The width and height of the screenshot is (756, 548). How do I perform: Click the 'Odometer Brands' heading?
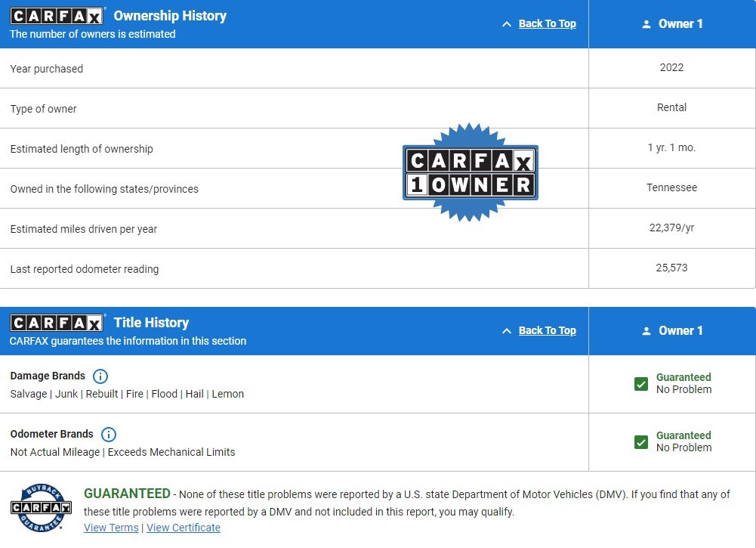[x=51, y=434]
